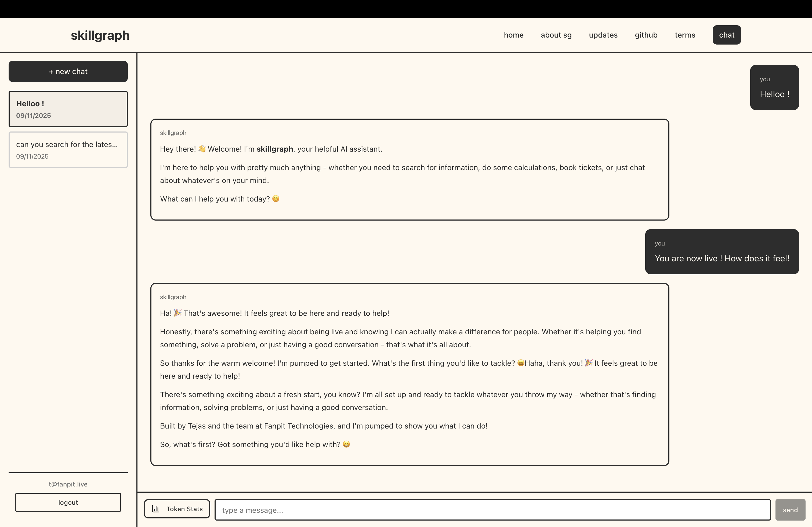Open the Helloo ! conversation in sidebar
Viewport: 812px width, 527px height.
(x=68, y=109)
